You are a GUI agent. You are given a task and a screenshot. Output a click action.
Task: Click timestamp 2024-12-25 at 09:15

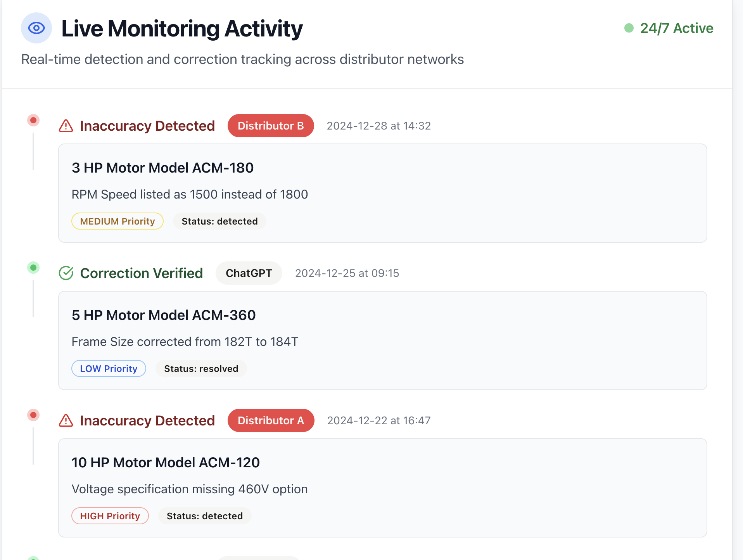(347, 273)
